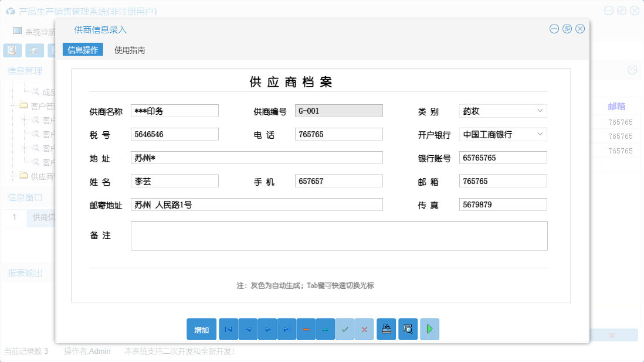Jump to last record navigation icon

coord(287,329)
